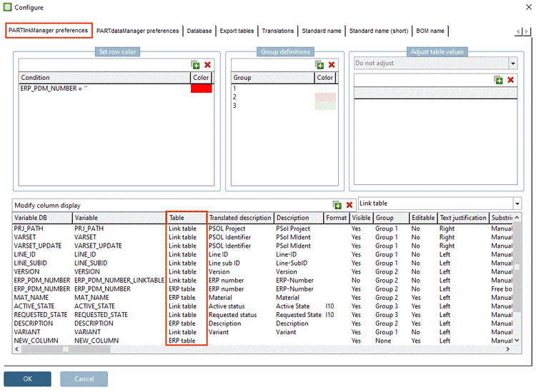Add a new row color condition

195,65
